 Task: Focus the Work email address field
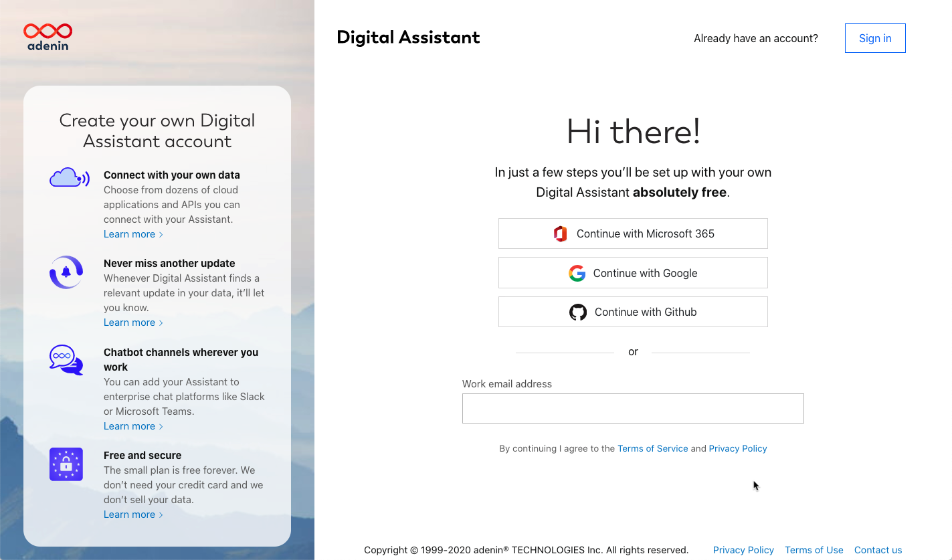(x=633, y=408)
